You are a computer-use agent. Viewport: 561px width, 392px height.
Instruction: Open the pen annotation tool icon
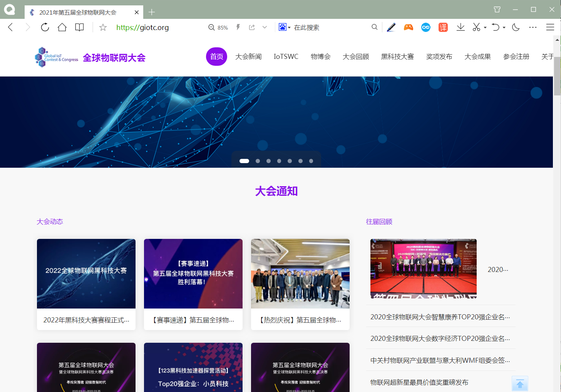[x=391, y=27]
